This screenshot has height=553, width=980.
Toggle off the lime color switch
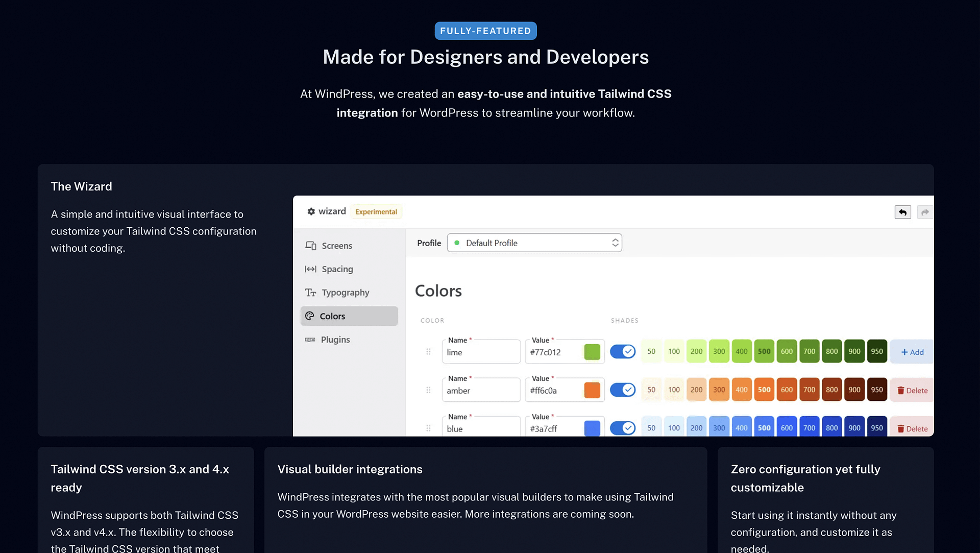click(622, 351)
